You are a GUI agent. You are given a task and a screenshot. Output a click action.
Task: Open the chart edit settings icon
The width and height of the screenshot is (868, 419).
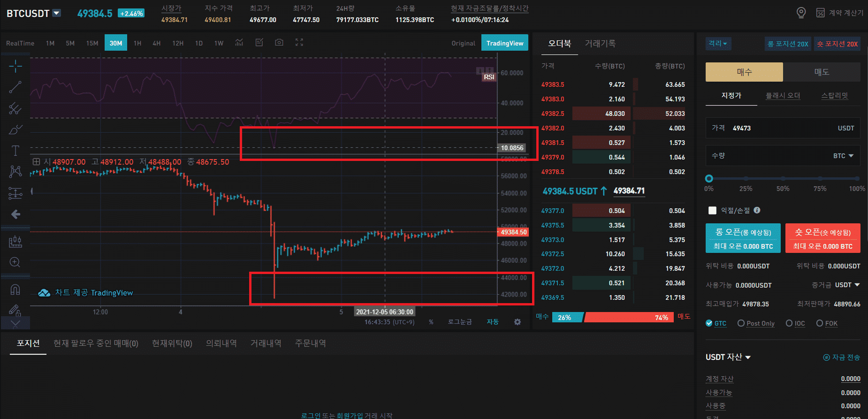tap(259, 43)
